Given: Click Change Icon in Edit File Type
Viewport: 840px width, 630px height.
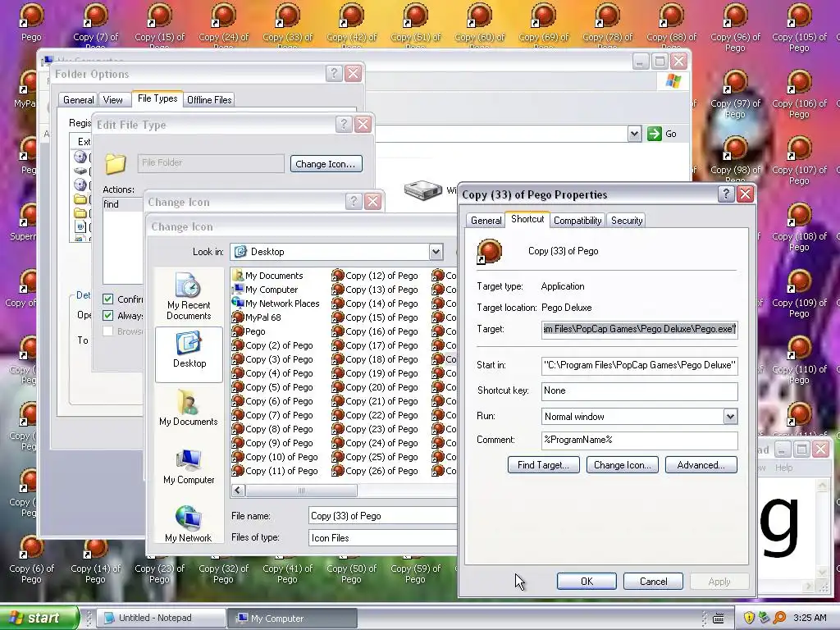Looking at the screenshot, I should click(326, 164).
